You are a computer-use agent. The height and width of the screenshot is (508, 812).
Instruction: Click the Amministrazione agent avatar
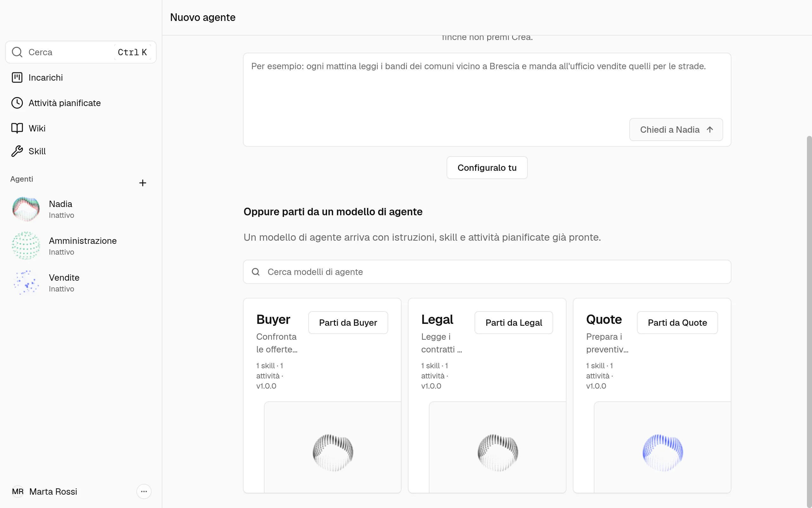click(26, 246)
